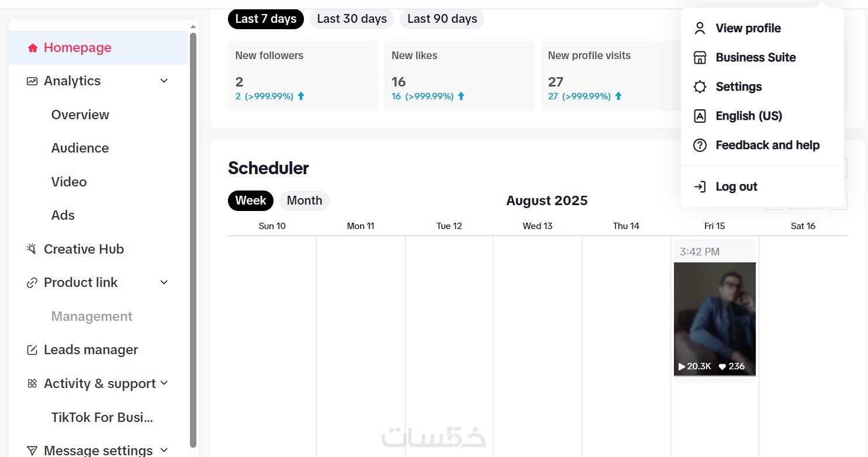Click the Analytics chart icon in sidebar
Viewport: 868px width, 457px height.
(32, 81)
